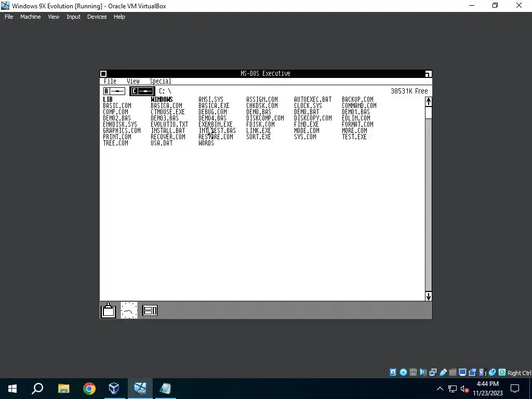The image size is (532, 399).
Task: Open File Explorer from the taskbar
Action: coord(63,389)
